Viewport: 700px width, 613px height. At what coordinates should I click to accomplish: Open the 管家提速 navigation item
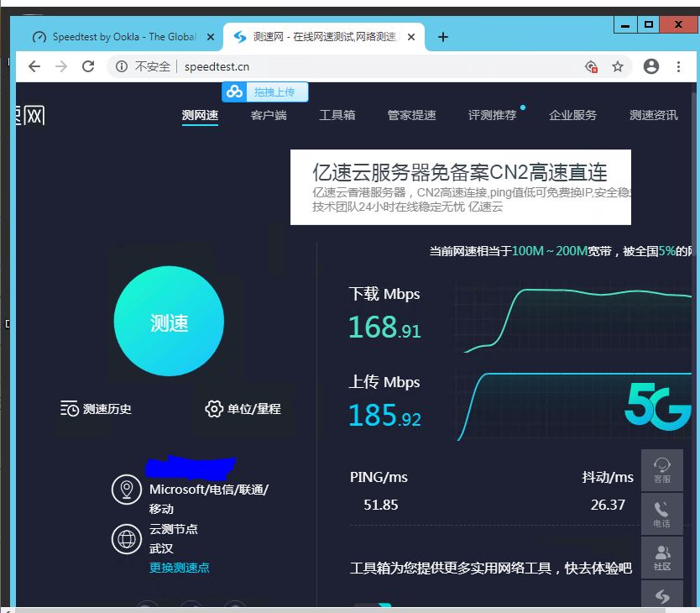[x=411, y=115]
